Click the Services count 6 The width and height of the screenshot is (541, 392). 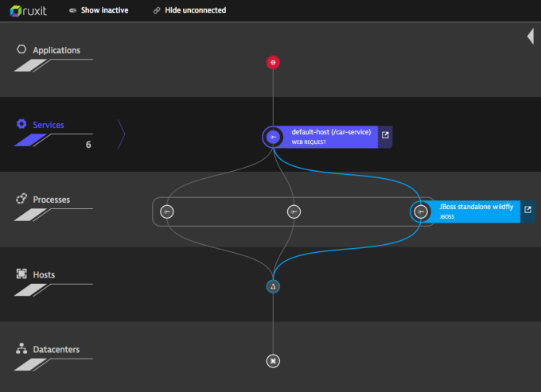pyautogui.click(x=88, y=145)
